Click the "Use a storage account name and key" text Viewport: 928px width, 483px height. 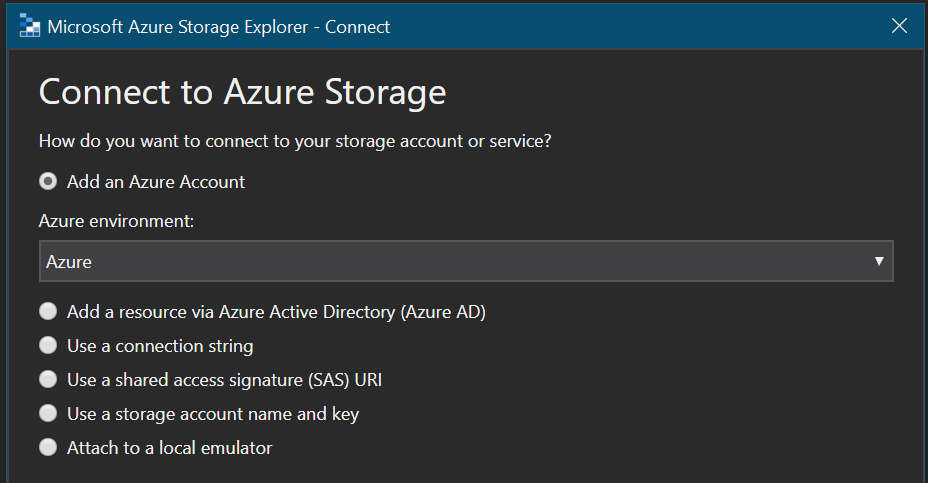click(213, 414)
